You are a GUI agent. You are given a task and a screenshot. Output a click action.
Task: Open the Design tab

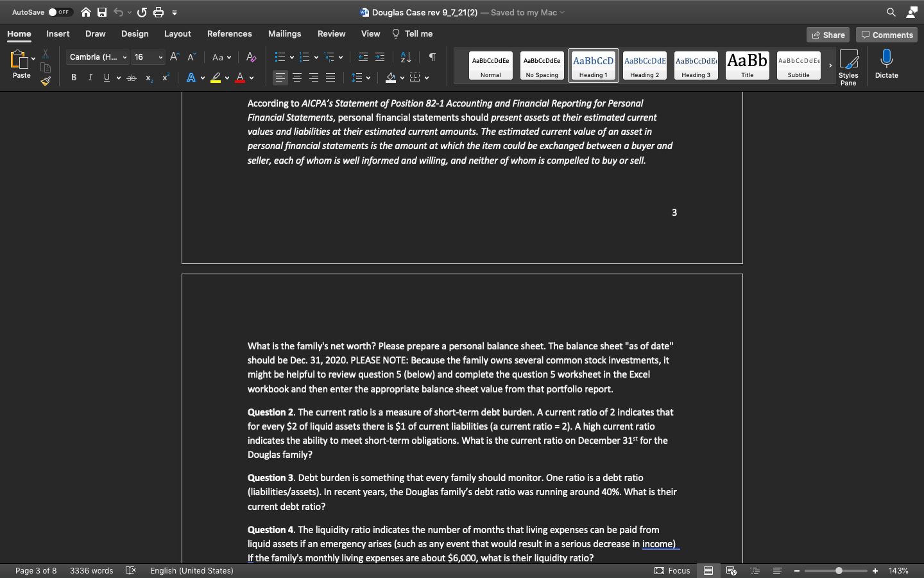[x=135, y=34]
